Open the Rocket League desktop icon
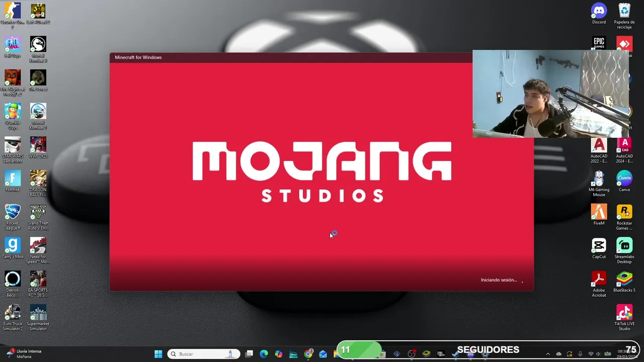644x362 pixels. click(13, 217)
